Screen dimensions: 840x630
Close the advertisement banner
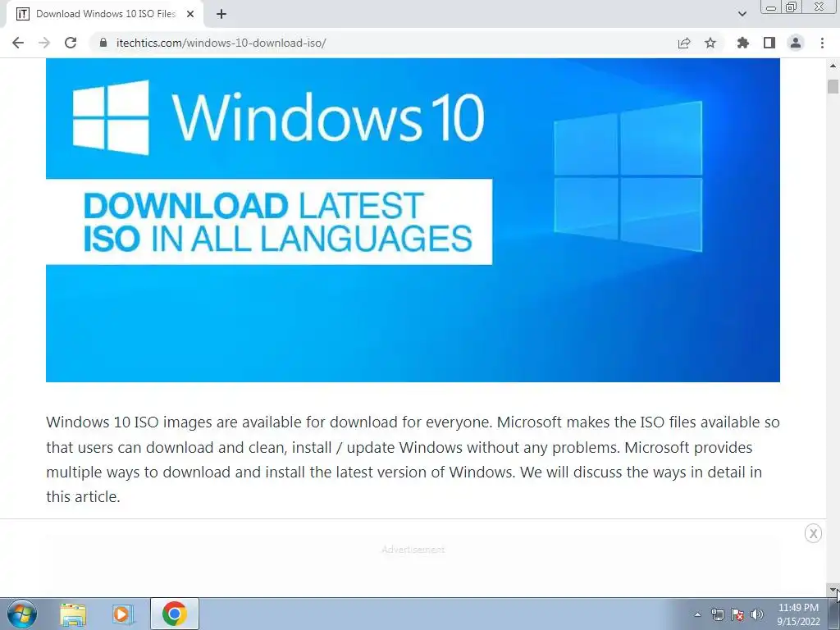pyautogui.click(x=813, y=533)
